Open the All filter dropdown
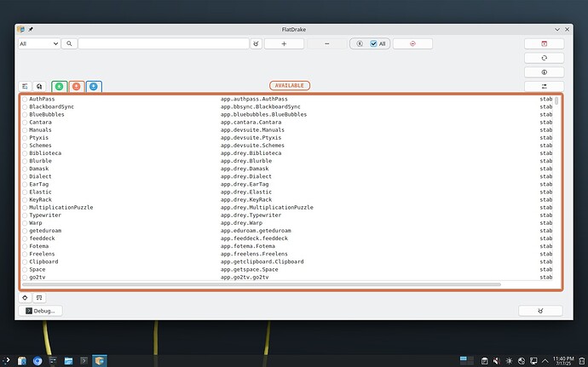 pyautogui.click(x=39, y=43)
